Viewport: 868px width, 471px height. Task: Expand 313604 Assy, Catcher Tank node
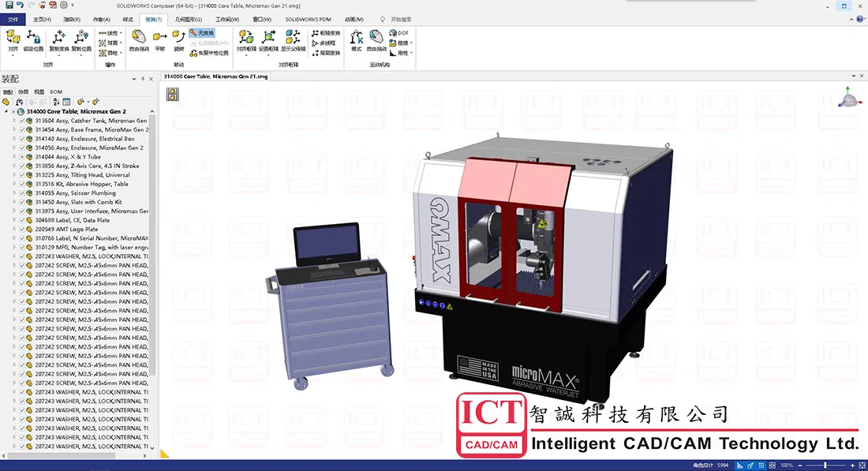14,121
